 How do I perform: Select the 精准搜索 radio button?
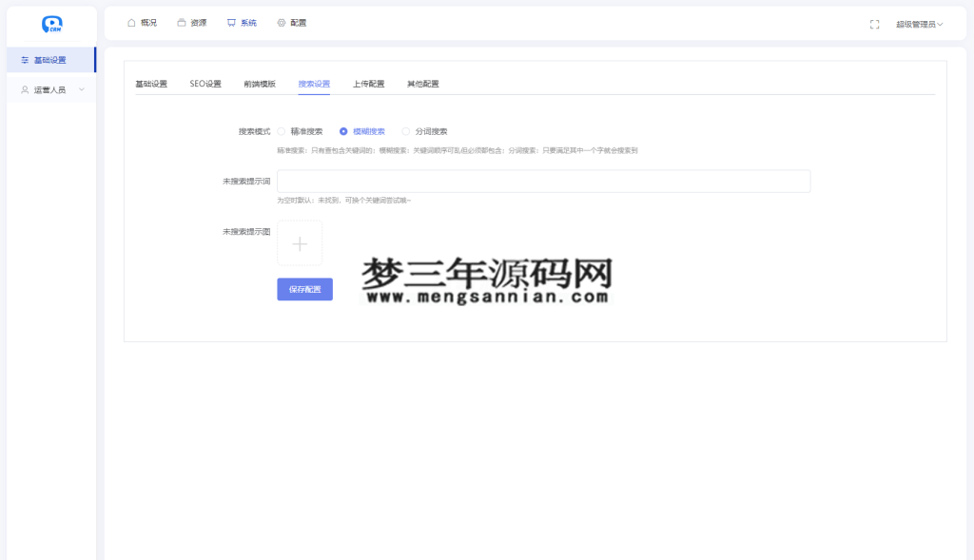click(x=282, y=131)
